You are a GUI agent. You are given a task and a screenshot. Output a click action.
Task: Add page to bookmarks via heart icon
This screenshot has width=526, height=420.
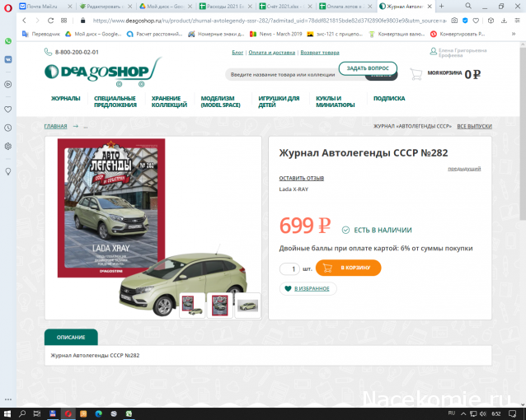476,21
